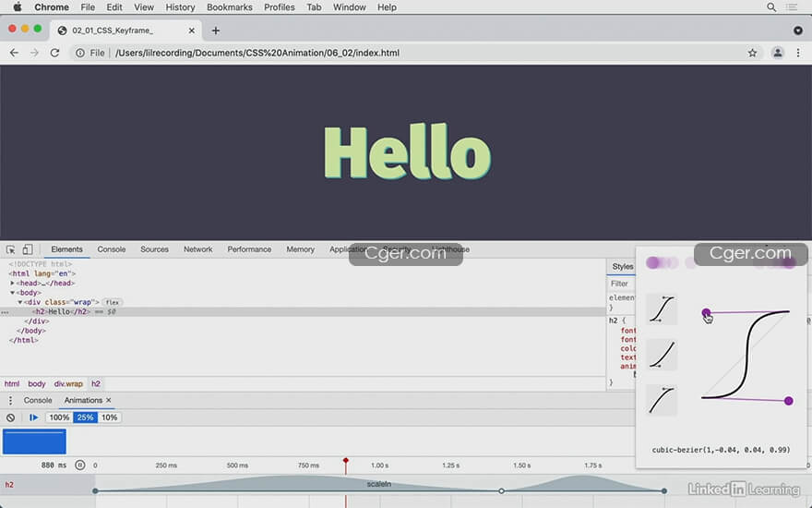Expand the head element node

point(12,283)
